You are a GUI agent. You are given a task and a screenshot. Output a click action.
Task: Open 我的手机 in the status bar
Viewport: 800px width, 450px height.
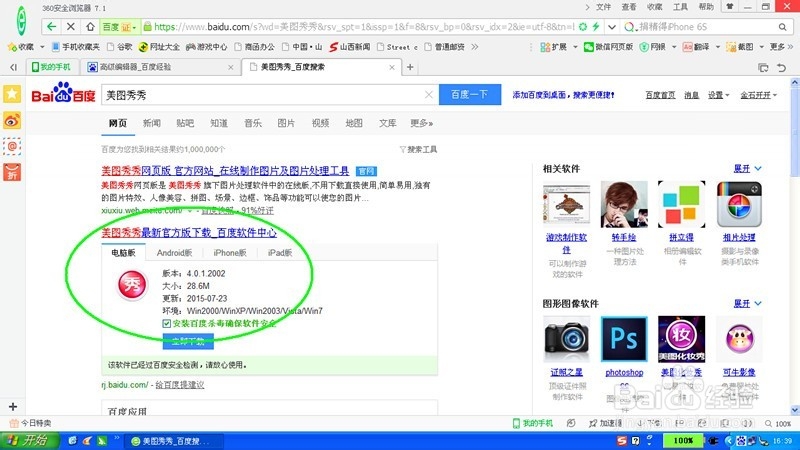pos(533,423)
